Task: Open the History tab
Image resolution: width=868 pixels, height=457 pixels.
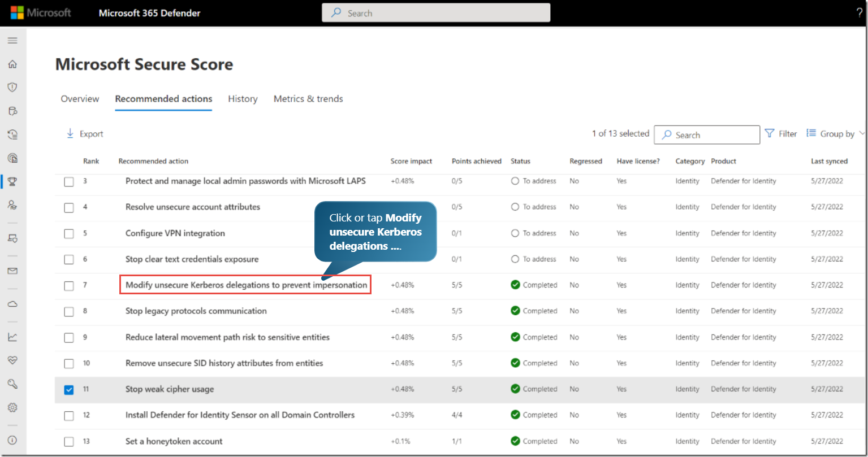Action: [x=243, y=99]
